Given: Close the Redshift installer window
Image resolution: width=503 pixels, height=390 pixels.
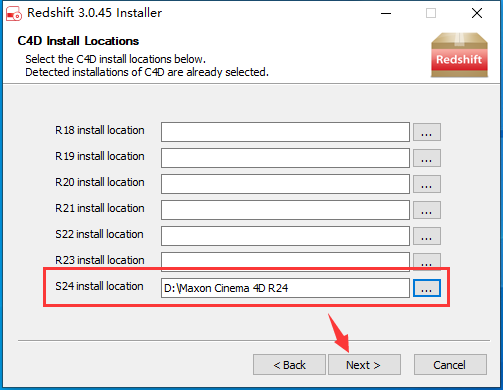Looking at the screenshot, I should pyautogui.click(x=477, y=13).
